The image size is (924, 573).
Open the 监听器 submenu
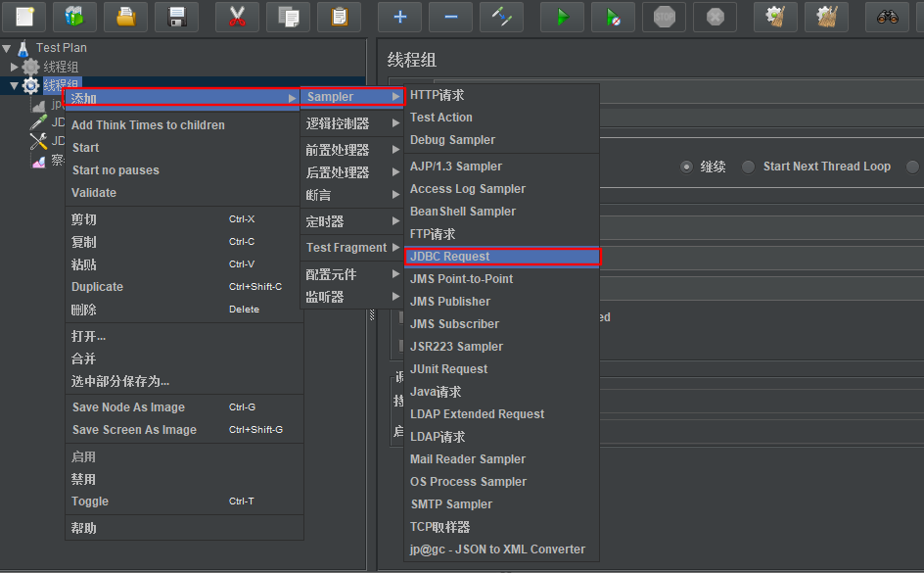[x=352, y=297]
